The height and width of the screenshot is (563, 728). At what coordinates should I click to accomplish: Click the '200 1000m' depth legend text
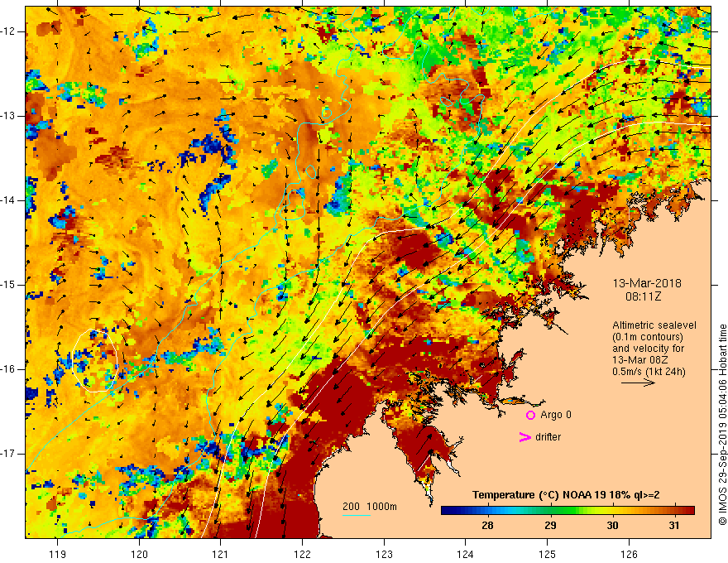pyautogui.click(x=370, y=507)
